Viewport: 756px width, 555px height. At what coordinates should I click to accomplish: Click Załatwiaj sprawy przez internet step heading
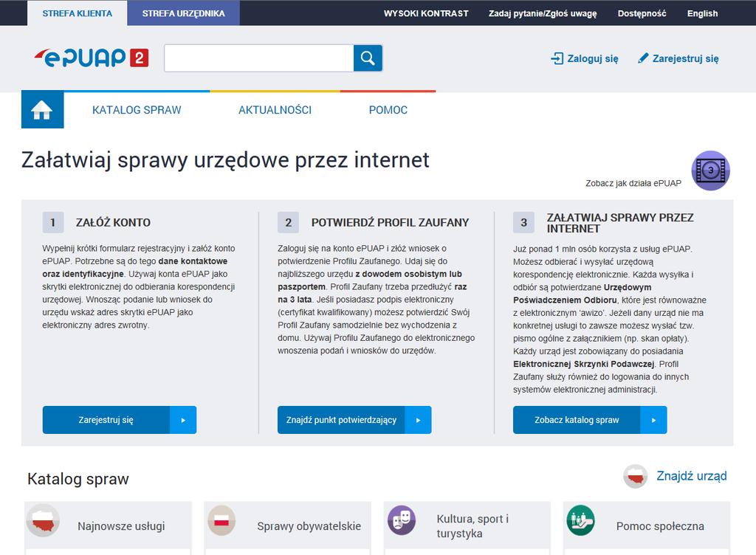(x=620, y=223)
